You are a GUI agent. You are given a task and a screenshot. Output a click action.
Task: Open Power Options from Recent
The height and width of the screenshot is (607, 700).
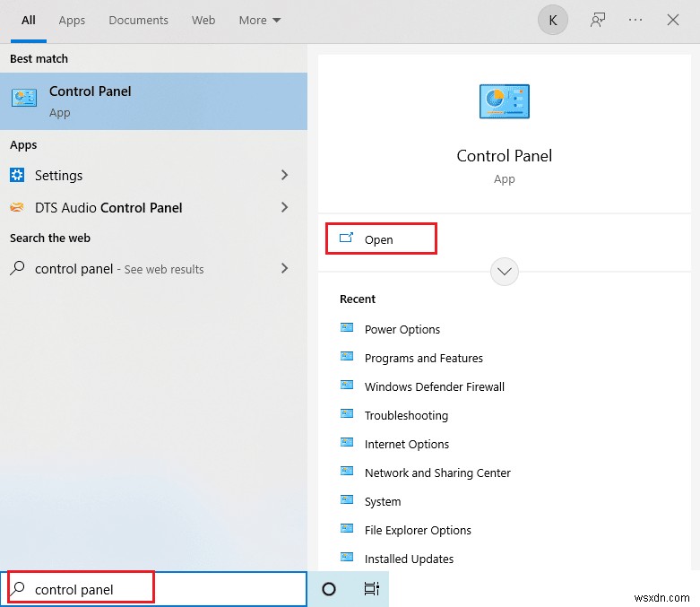[x=402, y=329]
